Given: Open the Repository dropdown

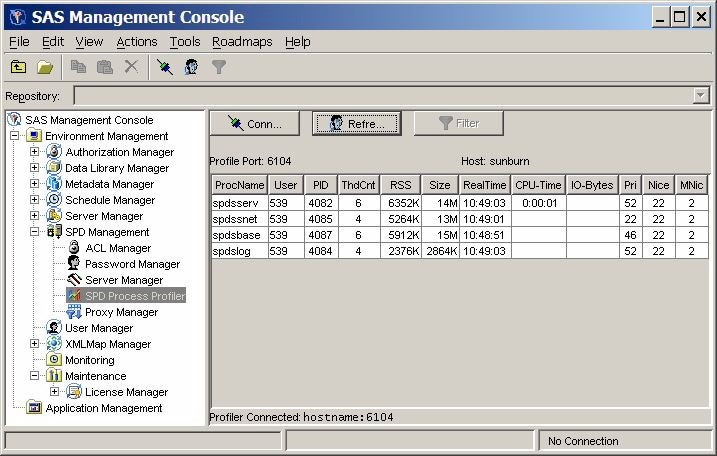Looking at the screenshot, I should pos(700,95).
